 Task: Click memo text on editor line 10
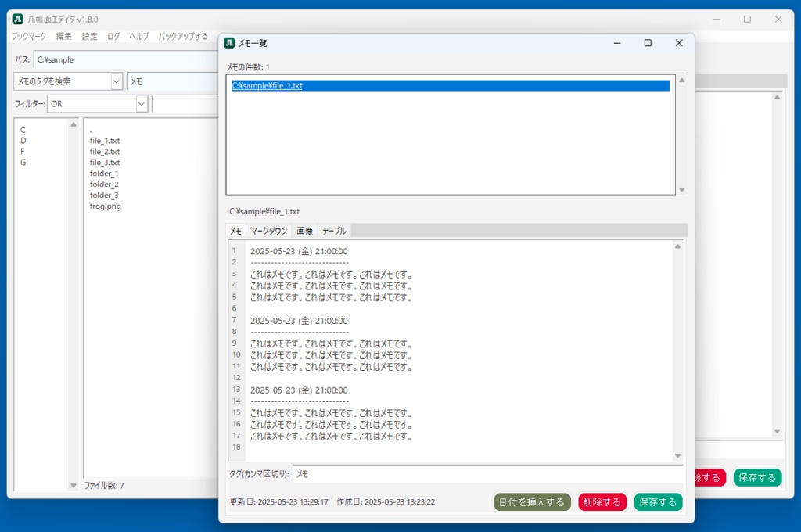pyautogui.click(x=331, y=355)
